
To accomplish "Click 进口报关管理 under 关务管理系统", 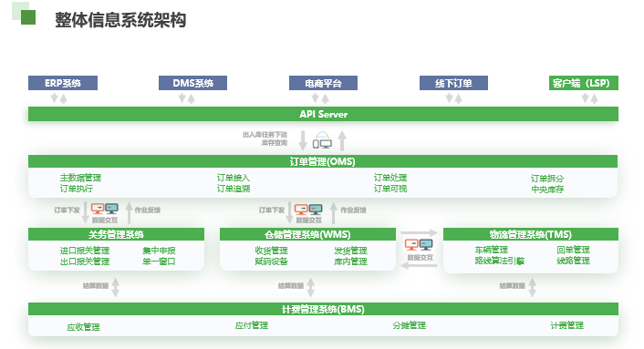I will coord(85,251).
